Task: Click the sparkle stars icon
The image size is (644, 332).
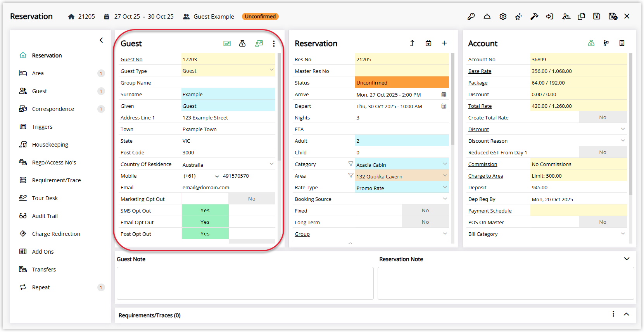Action: point(518,16)
